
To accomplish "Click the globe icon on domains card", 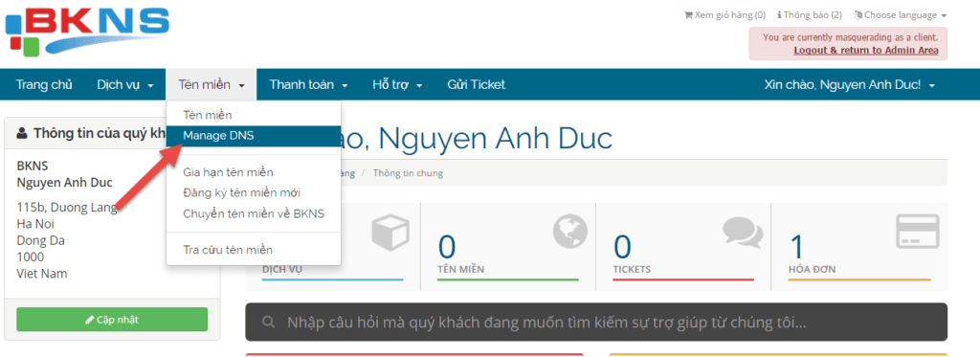I will [x=570, y=231].
